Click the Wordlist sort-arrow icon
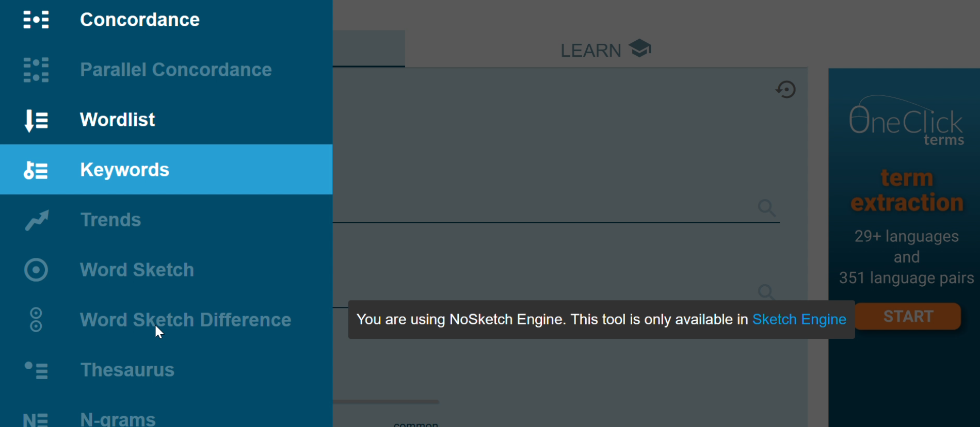980x427 pixels. coord(36,120)
